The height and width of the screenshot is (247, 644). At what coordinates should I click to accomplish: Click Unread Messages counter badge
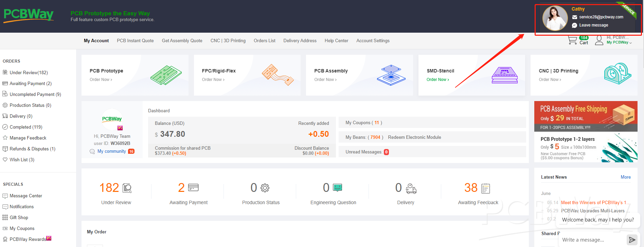pos(386,152)
